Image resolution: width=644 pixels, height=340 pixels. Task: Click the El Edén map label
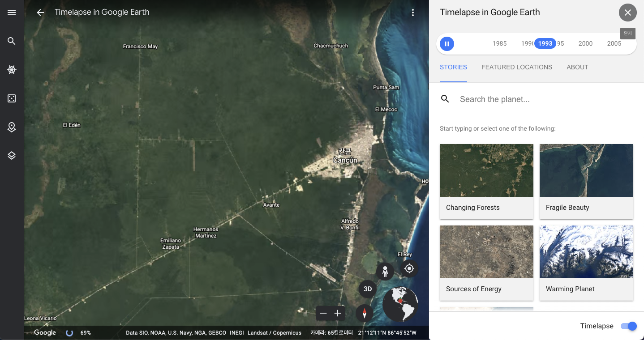pyautogui.click(x=72, y=125)
